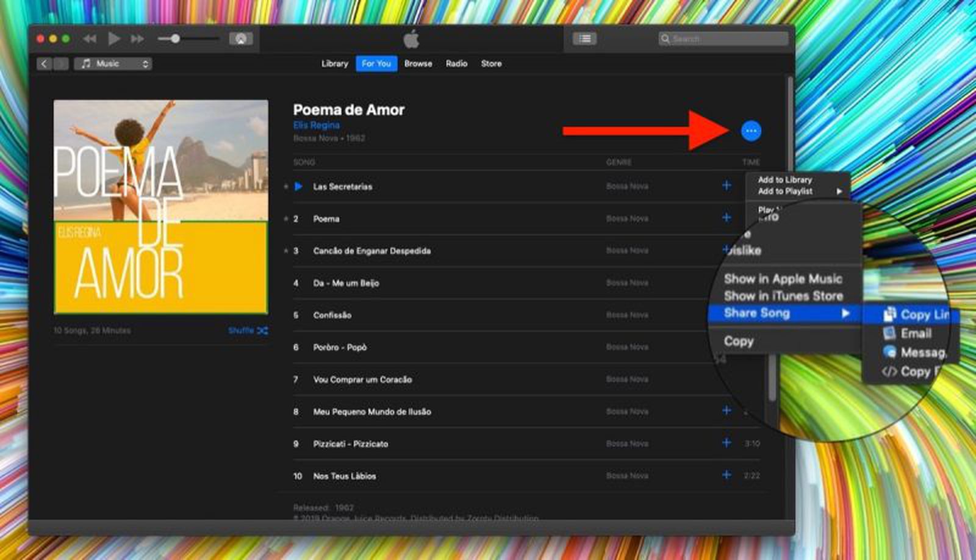The width and height of the screenshot is (976, 560).
Task: Choose Email from share submenu
Action: click(x=915, y=334)
